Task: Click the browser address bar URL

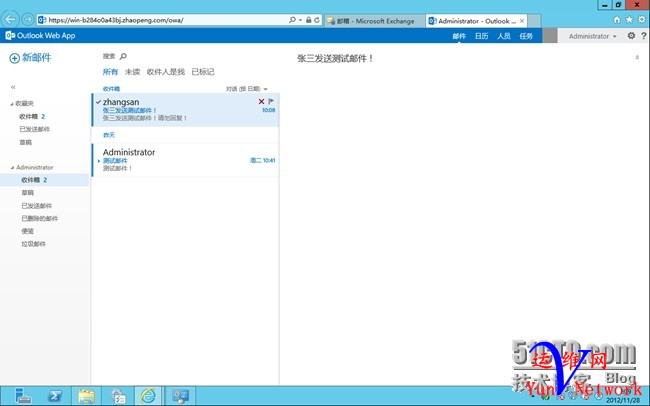Action: pyautogui.click(x=116, y=20)
